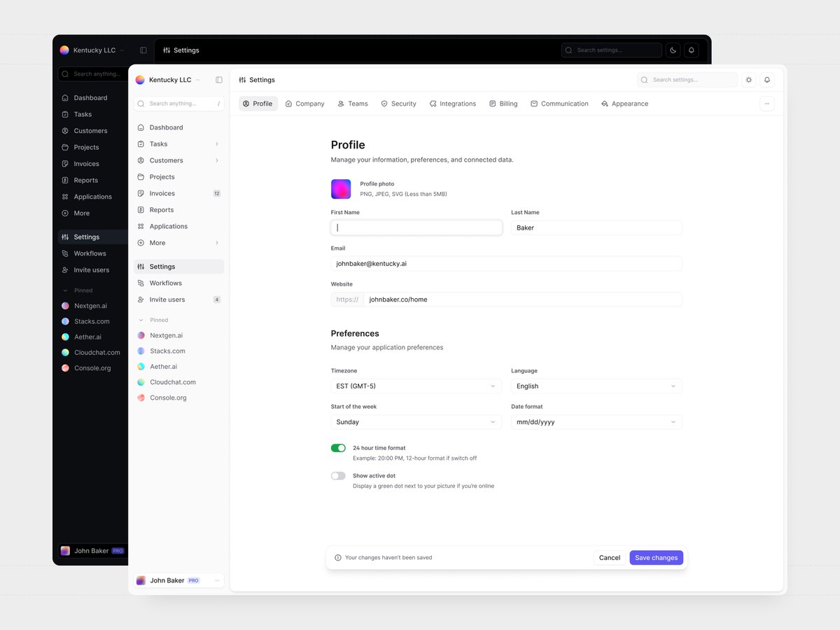Open Reports in light sidebar
The image size is (840, 630).
tap(178, 210)
